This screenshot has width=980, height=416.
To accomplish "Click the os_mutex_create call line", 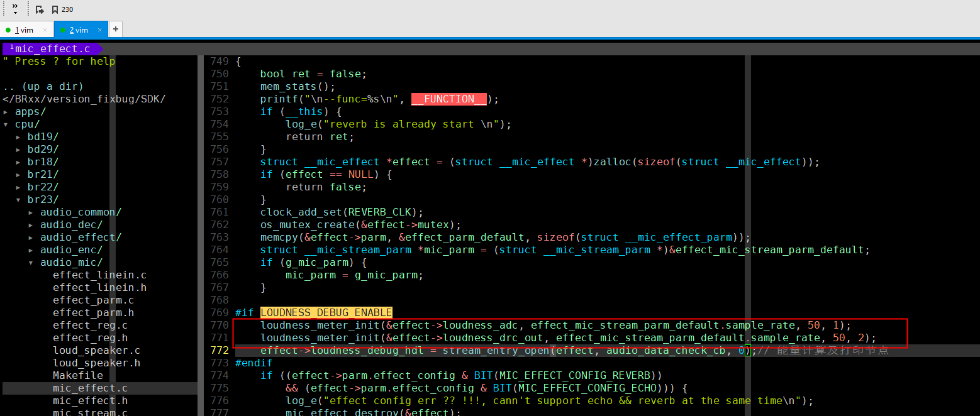I will (x=361, y=224).
